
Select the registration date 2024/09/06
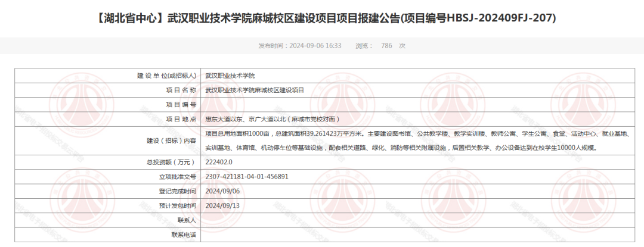pos(222,191)
